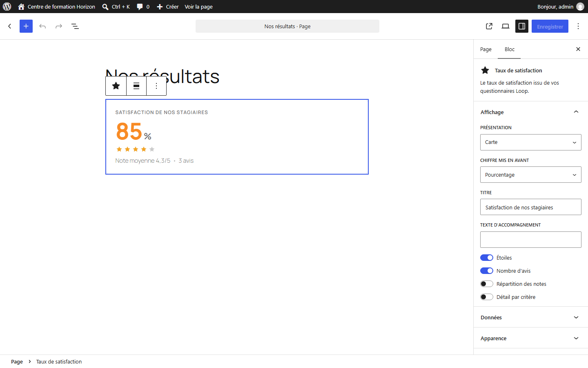
Task: Enable the Répartition des notes toggle
Action: tap(487, 284)
